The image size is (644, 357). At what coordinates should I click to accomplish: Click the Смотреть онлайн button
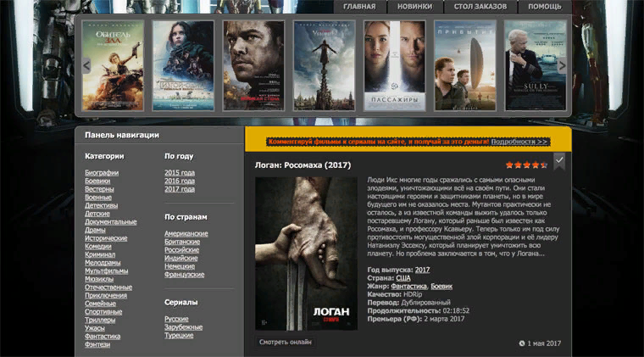(285, 342)
